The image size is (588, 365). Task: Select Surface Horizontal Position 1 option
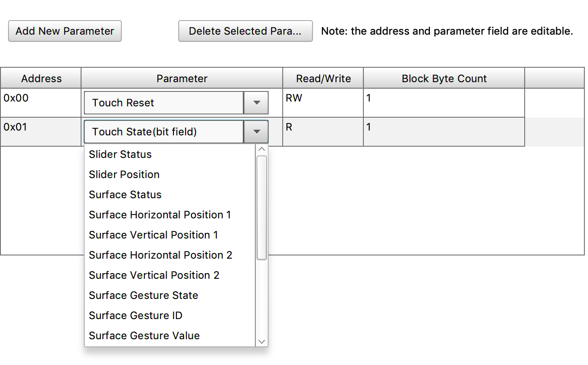pos(160,215)
